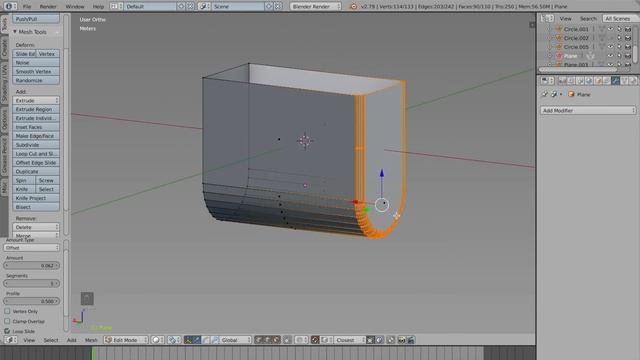Click the Subdivide button
640x360 pixels.
(36, 145)
